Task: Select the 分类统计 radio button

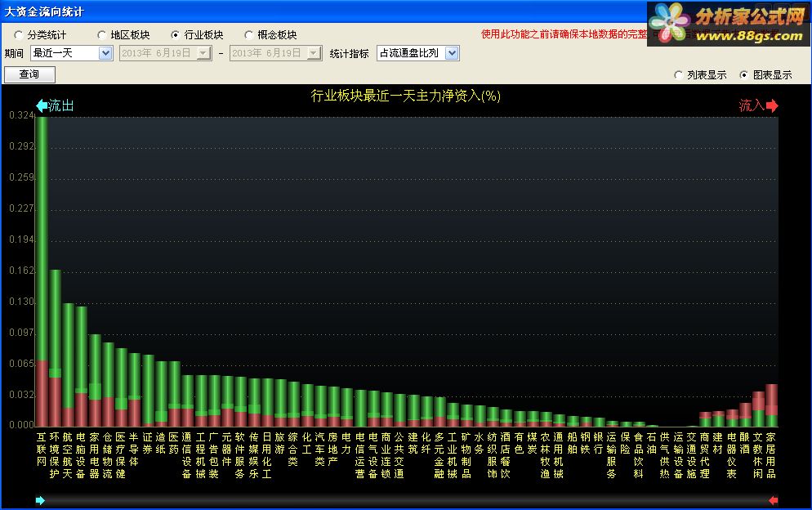Action: 19,34
